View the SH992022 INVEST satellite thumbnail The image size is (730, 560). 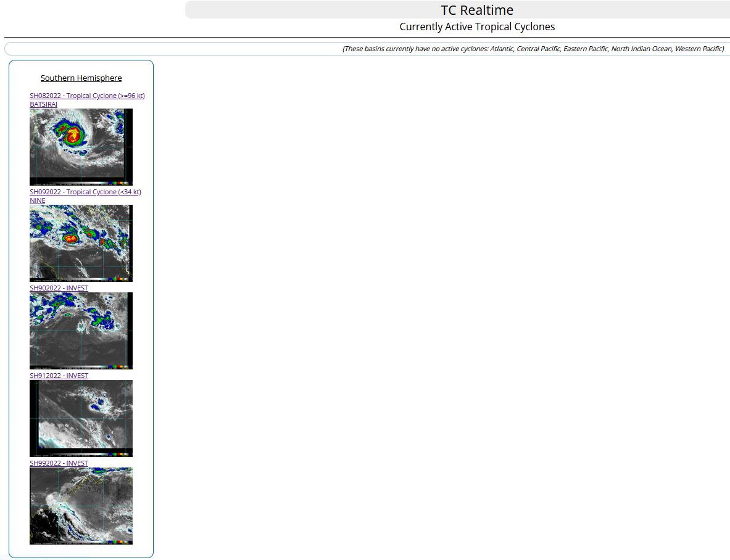81,506
